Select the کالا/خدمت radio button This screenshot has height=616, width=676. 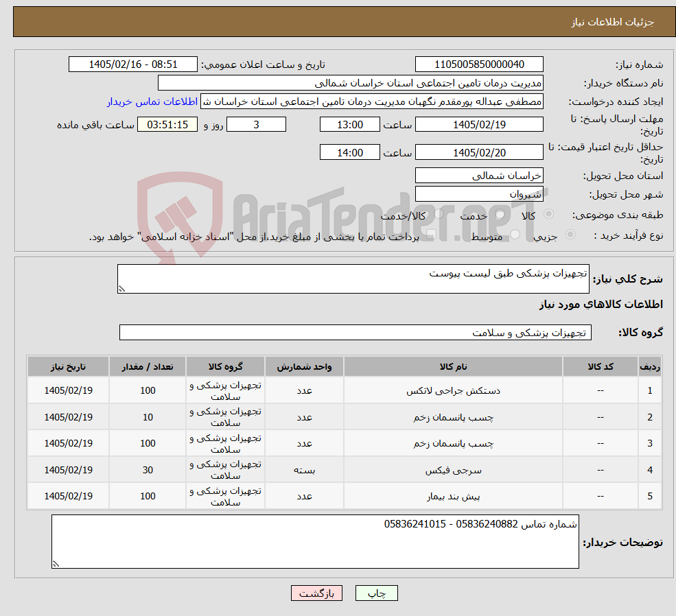[x=439, y=213]
